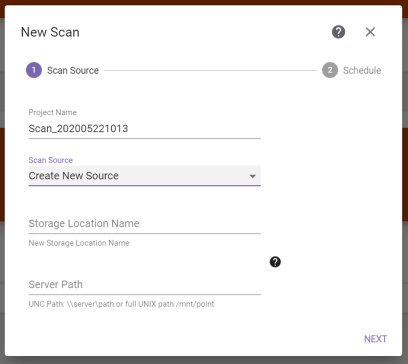Screen dimensions: 408x364
Task: Click the Project Name field label
Action: [x=53, y=112]
